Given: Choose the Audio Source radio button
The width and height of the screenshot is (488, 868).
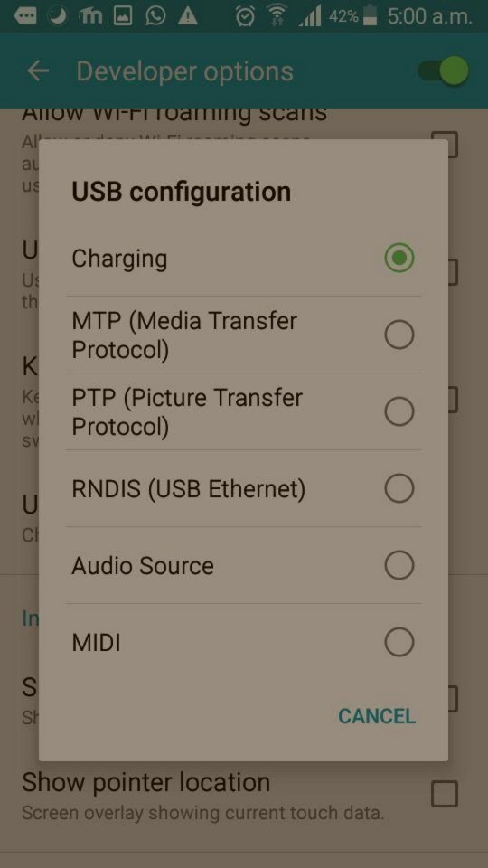Looking at the screenshot, I should [399, 566].
